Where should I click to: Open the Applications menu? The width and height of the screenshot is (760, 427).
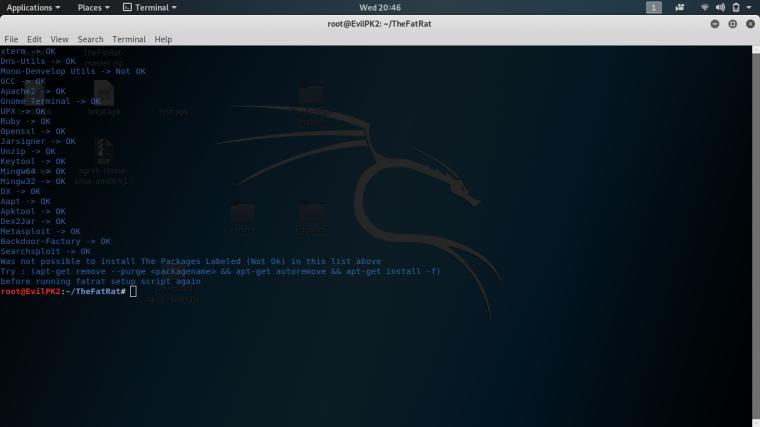coord(33,7)
